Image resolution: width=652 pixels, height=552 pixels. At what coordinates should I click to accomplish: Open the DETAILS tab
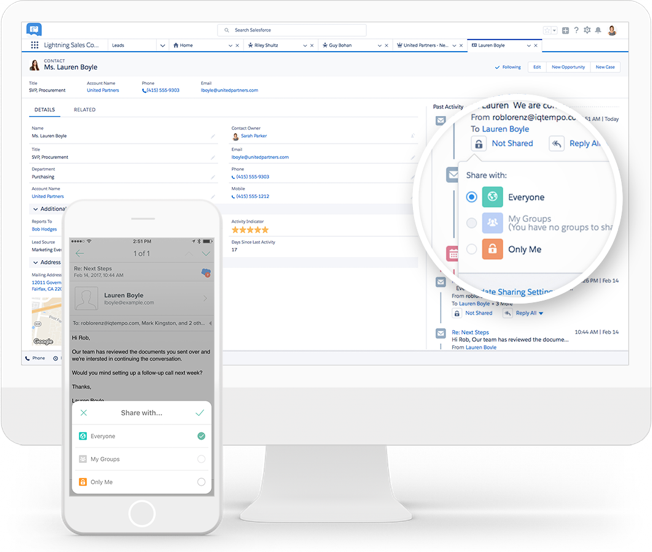coord(44,110)
